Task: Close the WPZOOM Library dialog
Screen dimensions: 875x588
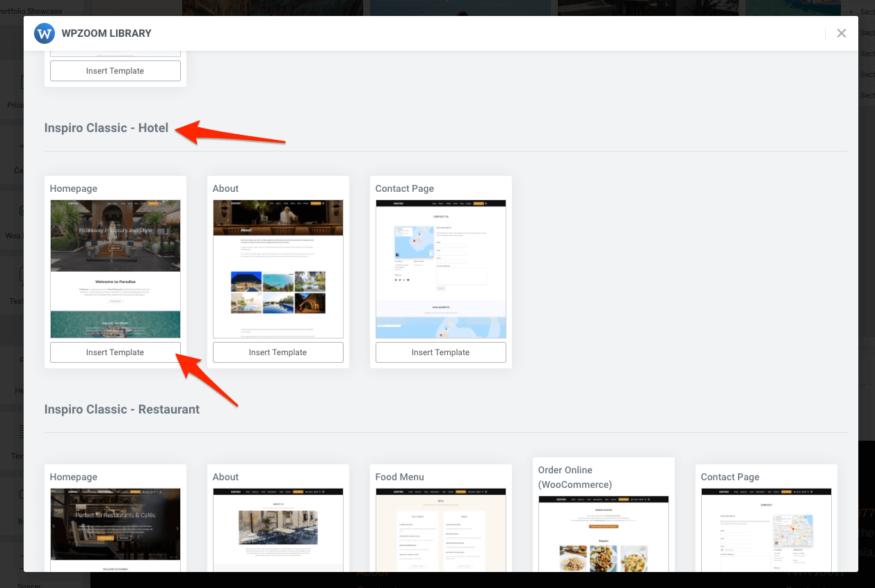Action: pyautogui.click(x=841, y=33)
